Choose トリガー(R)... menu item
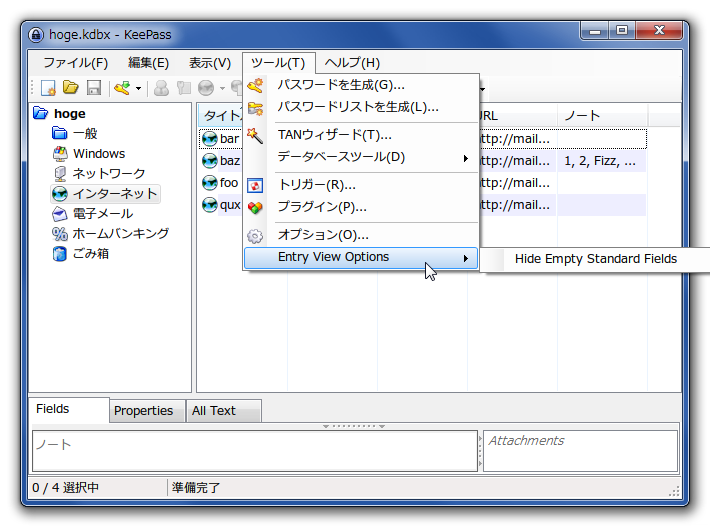Screen dimensions: 710x527 pos(361,185)
